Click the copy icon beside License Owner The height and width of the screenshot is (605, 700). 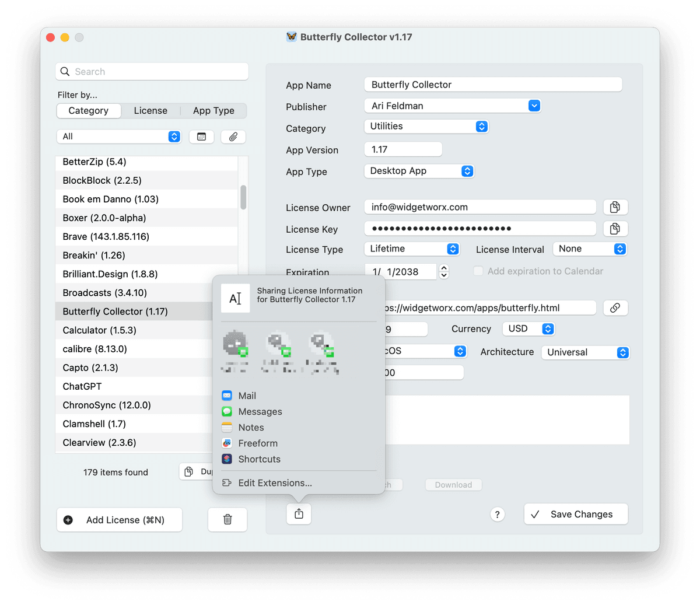(615, 207)
